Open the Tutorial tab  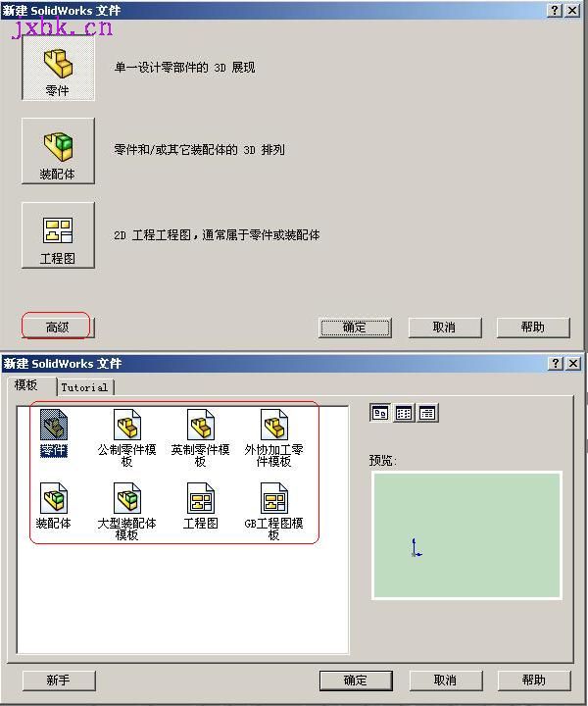pyautogui.click(x=84, y=387)
